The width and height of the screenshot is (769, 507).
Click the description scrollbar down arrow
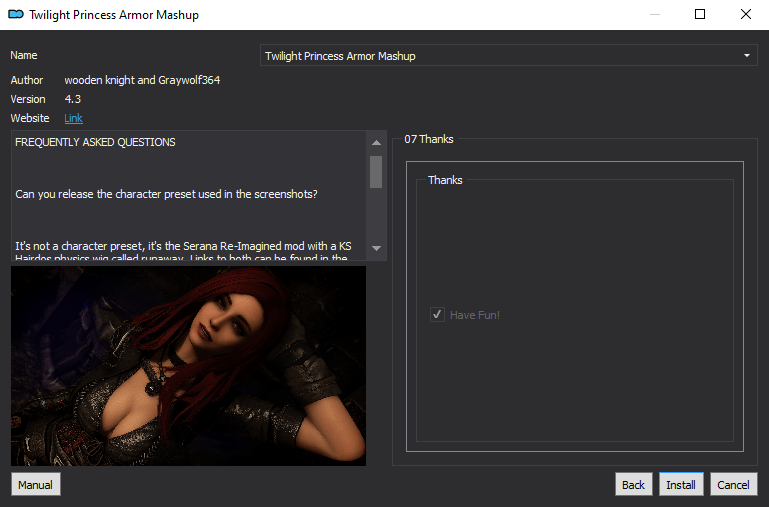pos(376,248)
